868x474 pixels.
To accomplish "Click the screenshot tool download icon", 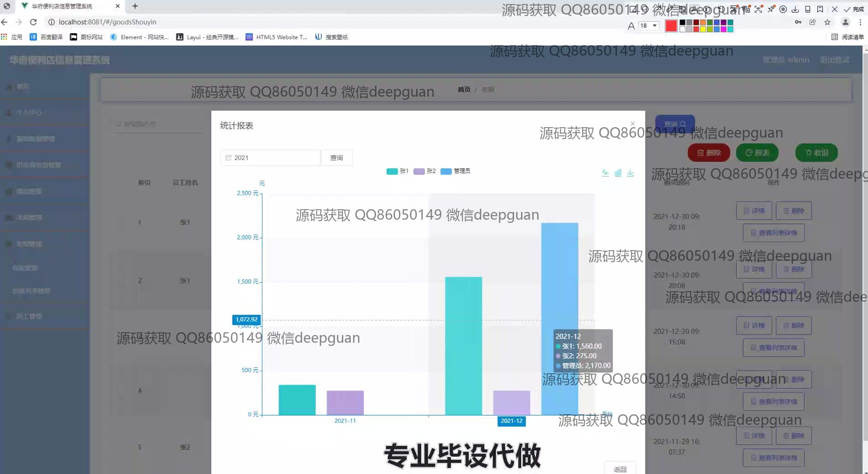I will [x=795, y=9].
